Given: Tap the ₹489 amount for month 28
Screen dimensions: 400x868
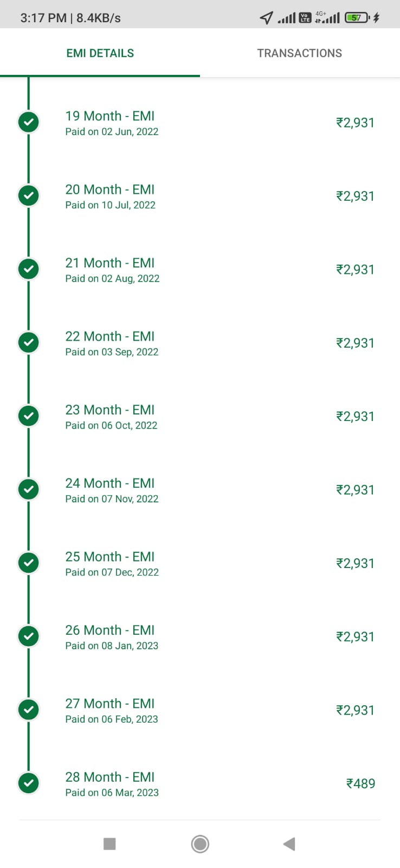Looking at the screenshot, I should (x=360, y=783).
